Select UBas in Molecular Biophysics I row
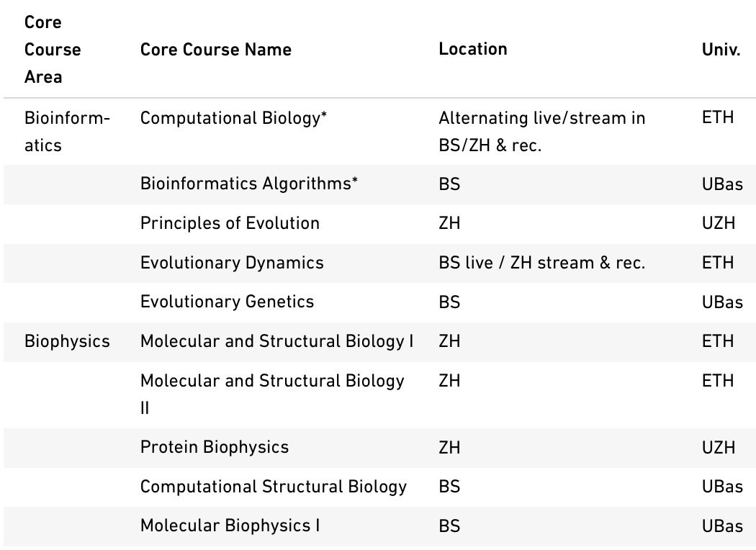756x550 pixels. pos(722,526)
